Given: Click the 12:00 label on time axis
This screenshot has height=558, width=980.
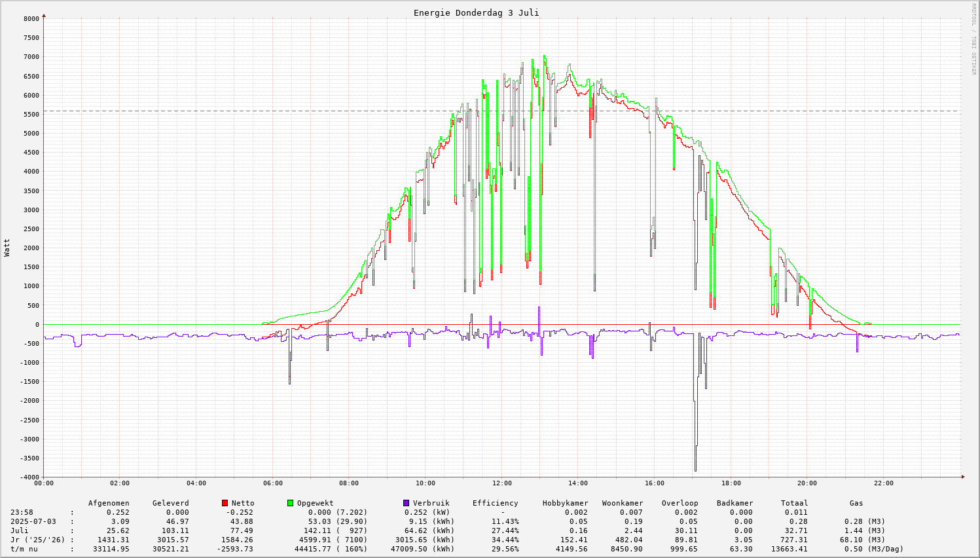Looking at the screenshot, I should [x=501, y=483].
